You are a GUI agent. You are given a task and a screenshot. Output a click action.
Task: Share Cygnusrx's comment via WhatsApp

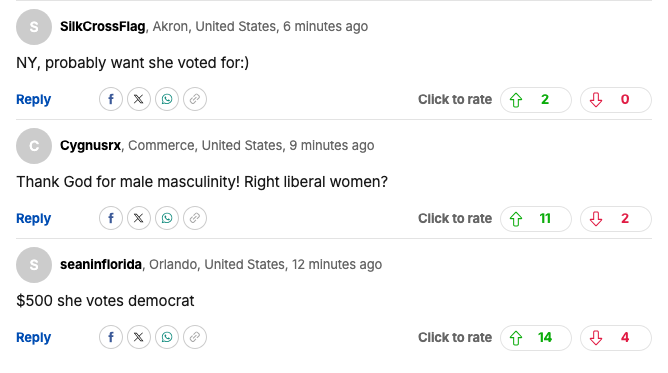(167, 218)
